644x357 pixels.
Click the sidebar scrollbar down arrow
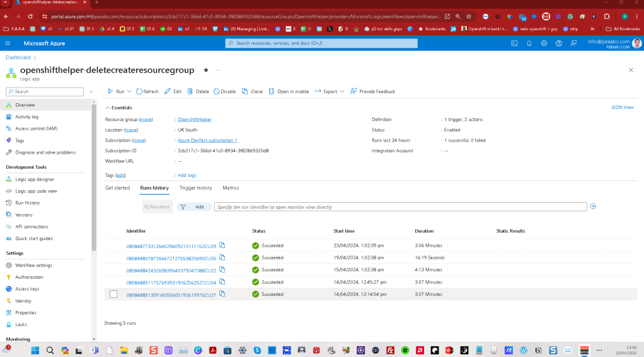[94, 339]
